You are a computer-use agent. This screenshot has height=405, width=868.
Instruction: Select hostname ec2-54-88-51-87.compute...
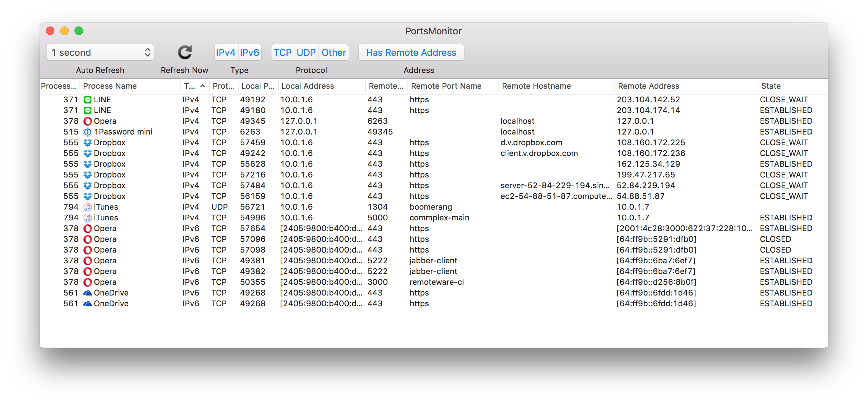(x=556, y=196)
